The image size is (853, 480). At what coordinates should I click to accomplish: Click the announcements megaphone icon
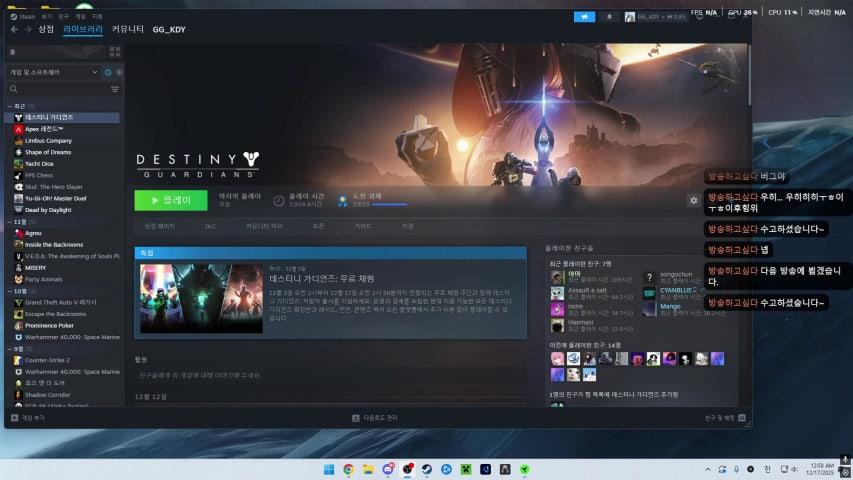pos(584,16)
